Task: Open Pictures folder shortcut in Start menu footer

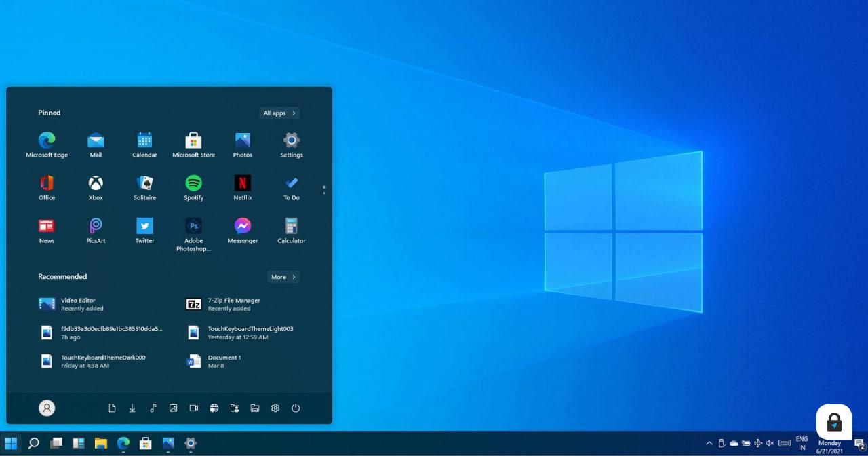Action: tap(174, 408)
